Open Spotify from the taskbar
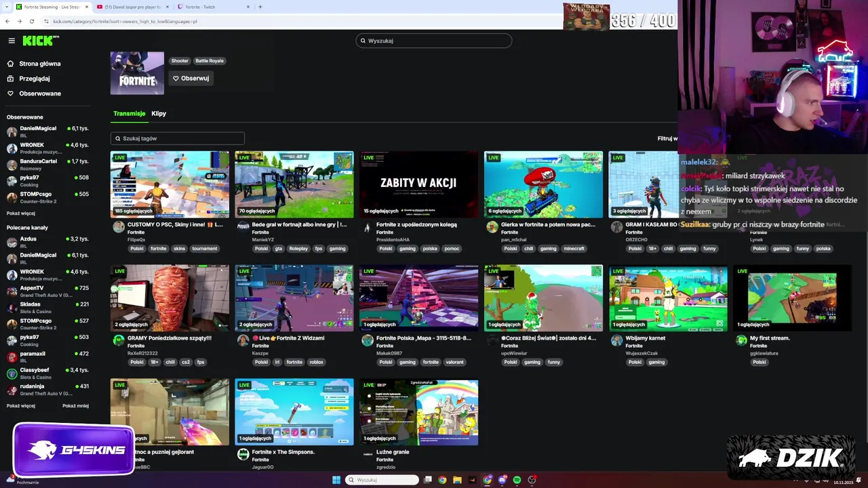The height and width of the screenshot is (488, 868). pos(517,480)
